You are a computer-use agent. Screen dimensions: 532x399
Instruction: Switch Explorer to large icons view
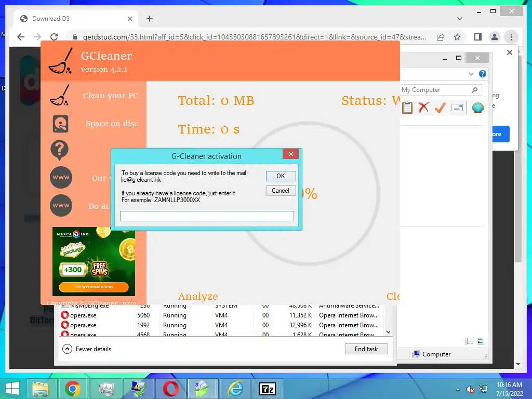point(481,341)
